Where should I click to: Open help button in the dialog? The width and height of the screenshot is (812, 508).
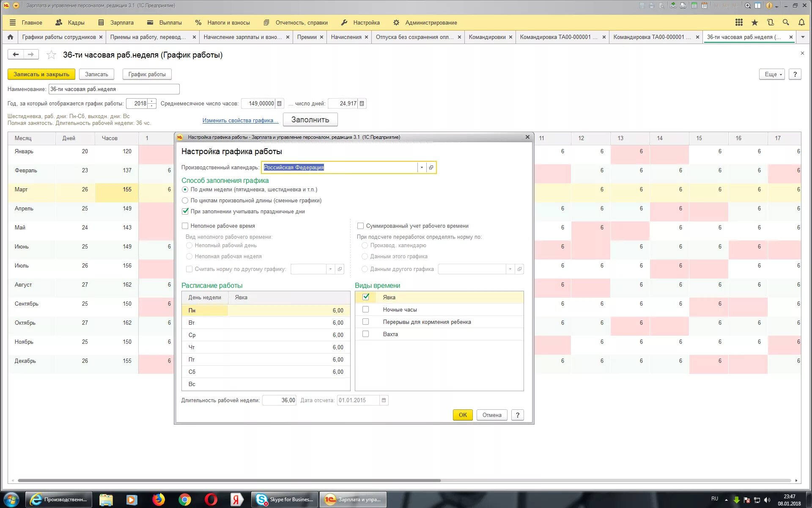click(517, 415)
